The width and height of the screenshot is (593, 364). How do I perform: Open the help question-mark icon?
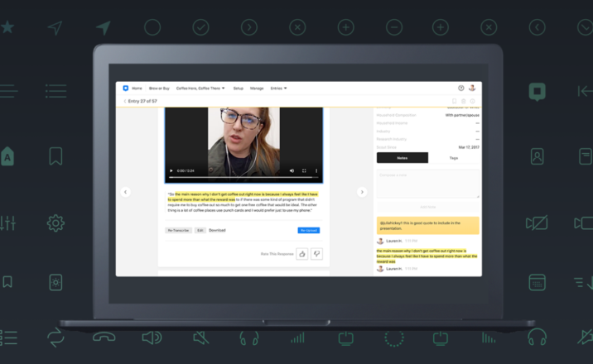pos(461,88)
